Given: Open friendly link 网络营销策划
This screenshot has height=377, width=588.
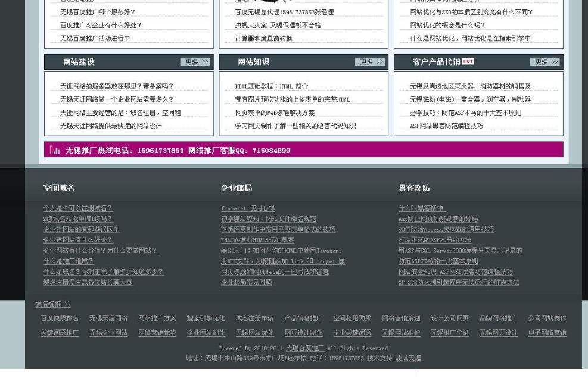Looking at the screenshot, I should (401, 318).
